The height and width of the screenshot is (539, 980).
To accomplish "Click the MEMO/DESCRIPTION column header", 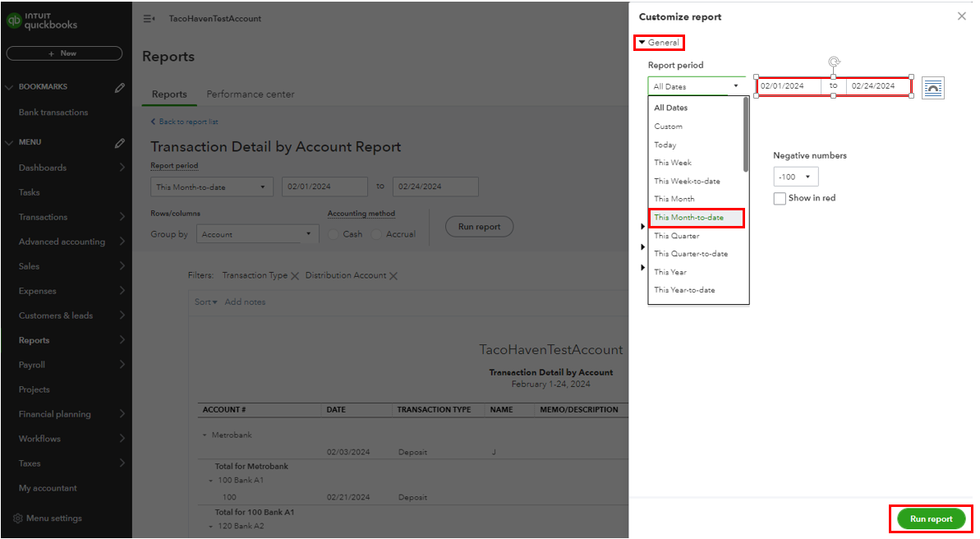I will (579, 410).
